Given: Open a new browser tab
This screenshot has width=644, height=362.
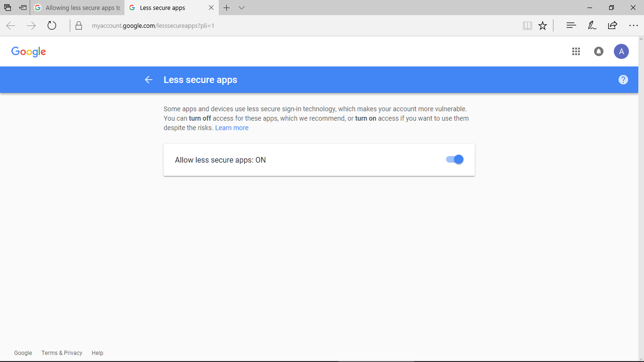Looking at the screenshot, I should [227, 8].
